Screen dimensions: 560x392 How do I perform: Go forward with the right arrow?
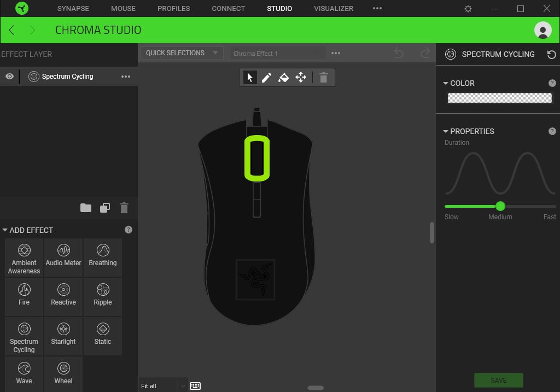point(32,30)
